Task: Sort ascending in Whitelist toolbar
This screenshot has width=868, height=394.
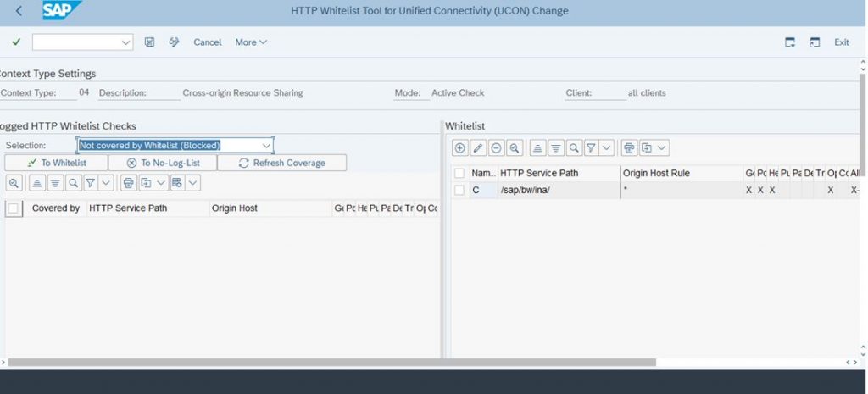Action: pos(537,147)
